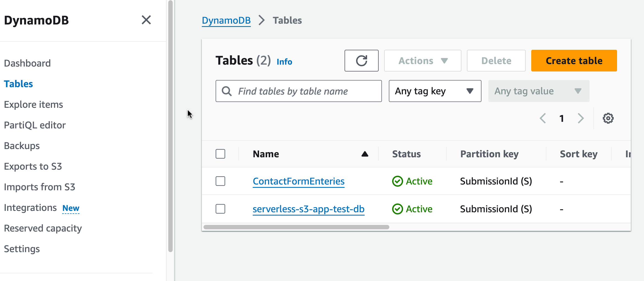Go to previous page of tables

click(543, 119)
